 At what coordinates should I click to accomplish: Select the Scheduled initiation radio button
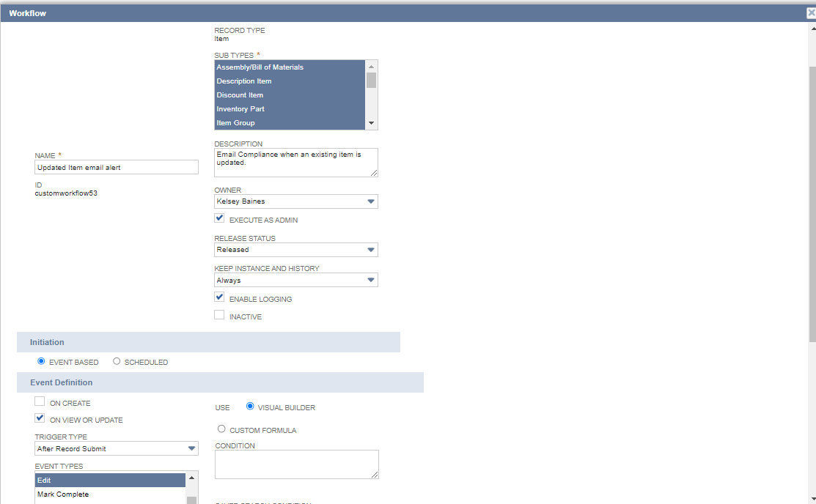tap(117, 360)
